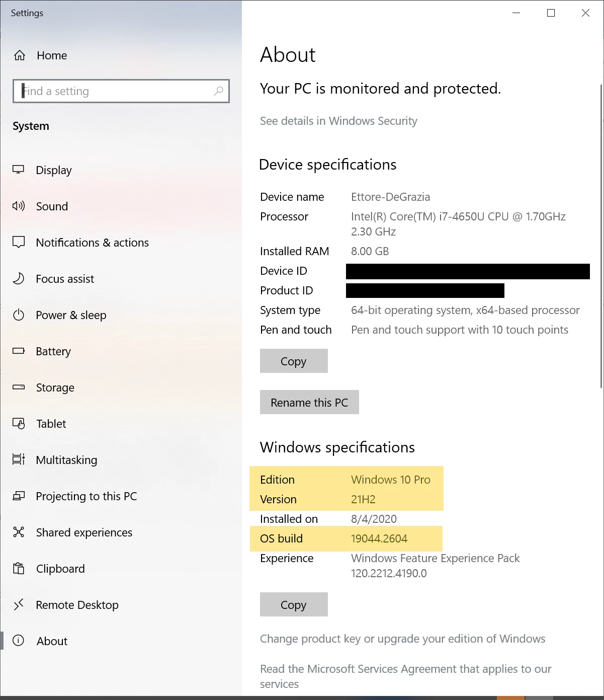Select device name Ettore-DeGrazia text
Image resolution: width=604 pixels, height=700 pixels.
tap(390, 197)
